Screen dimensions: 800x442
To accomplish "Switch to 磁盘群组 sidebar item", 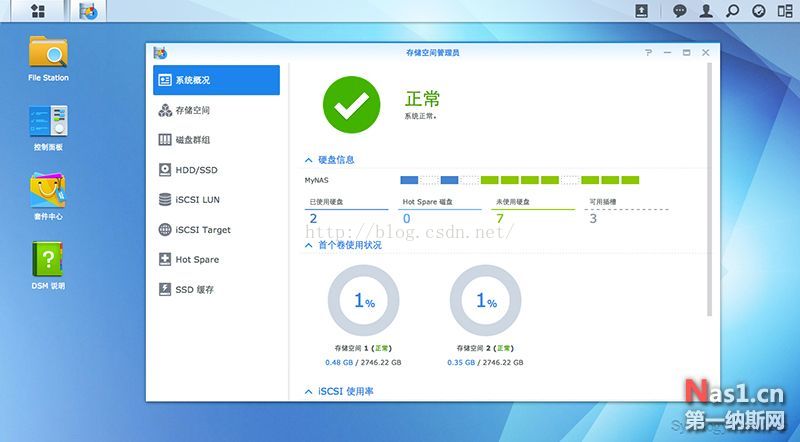I will [192, 140].
